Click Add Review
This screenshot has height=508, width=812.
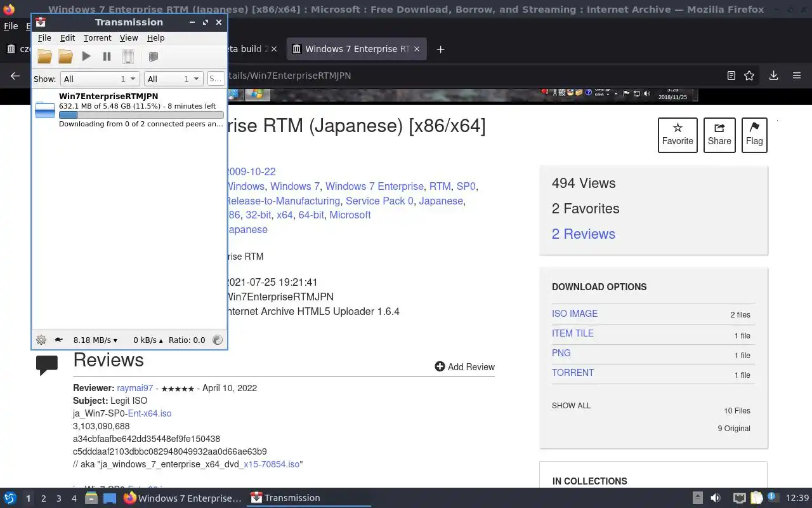[464, 366]
